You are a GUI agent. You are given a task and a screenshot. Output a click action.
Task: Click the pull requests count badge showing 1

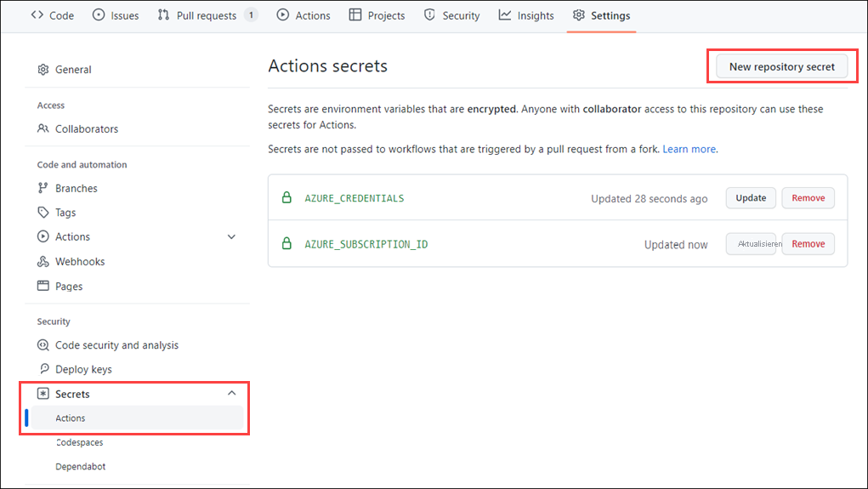pyautogui.click(x=252, y=15)
